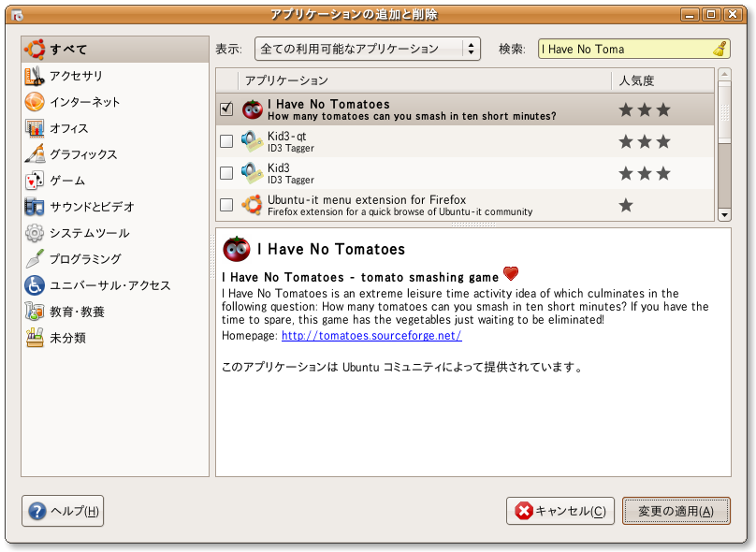Check the Ubuntu-it menu extension checkbox
This screenshot has width=756, height=552.
pyautogui.click(x=226, y=205)
